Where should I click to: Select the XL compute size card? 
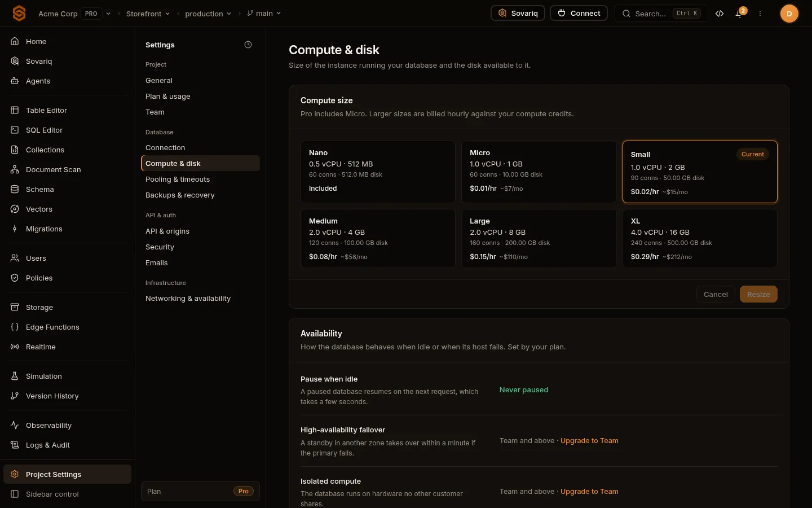(700, 238)
